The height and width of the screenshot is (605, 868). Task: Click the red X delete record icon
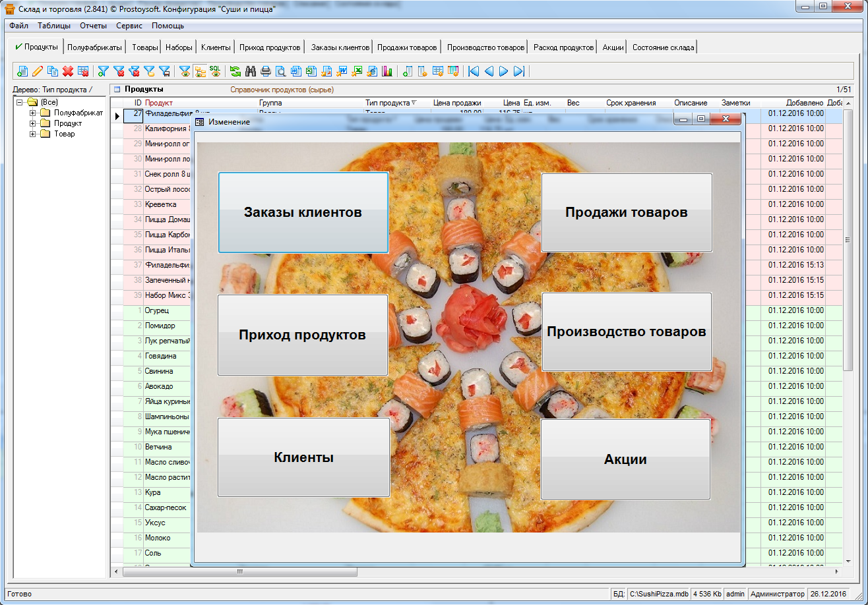[68, 71]
